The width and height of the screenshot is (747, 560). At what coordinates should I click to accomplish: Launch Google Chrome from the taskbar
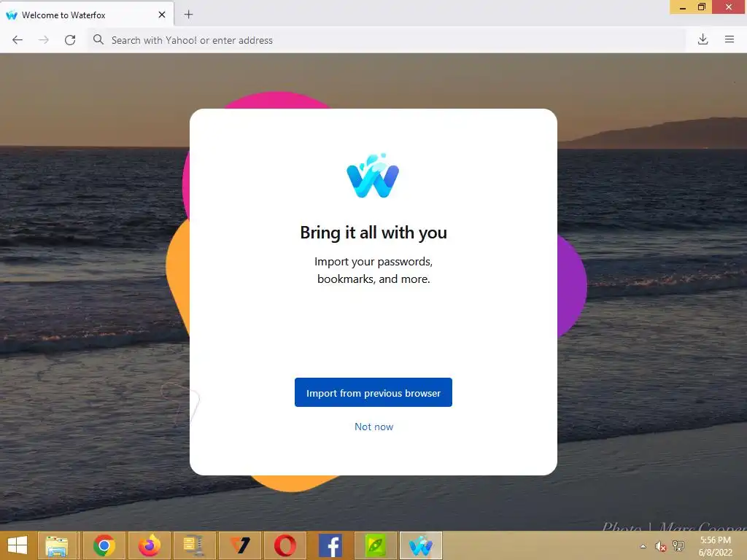104,545
